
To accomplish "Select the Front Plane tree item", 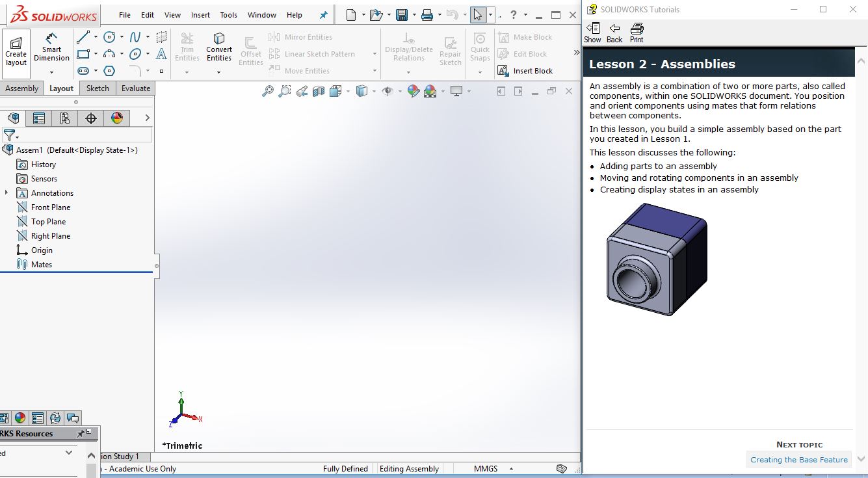I will click(44, 207).
